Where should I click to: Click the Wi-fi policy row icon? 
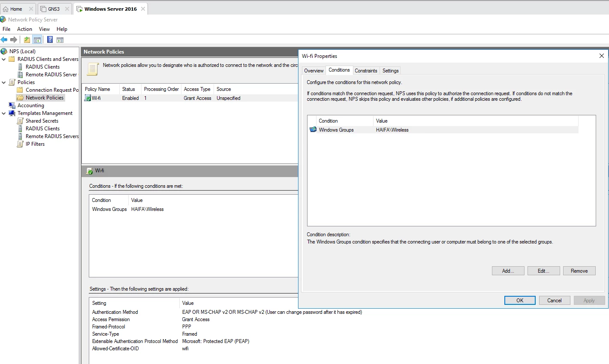pos(88,98)
